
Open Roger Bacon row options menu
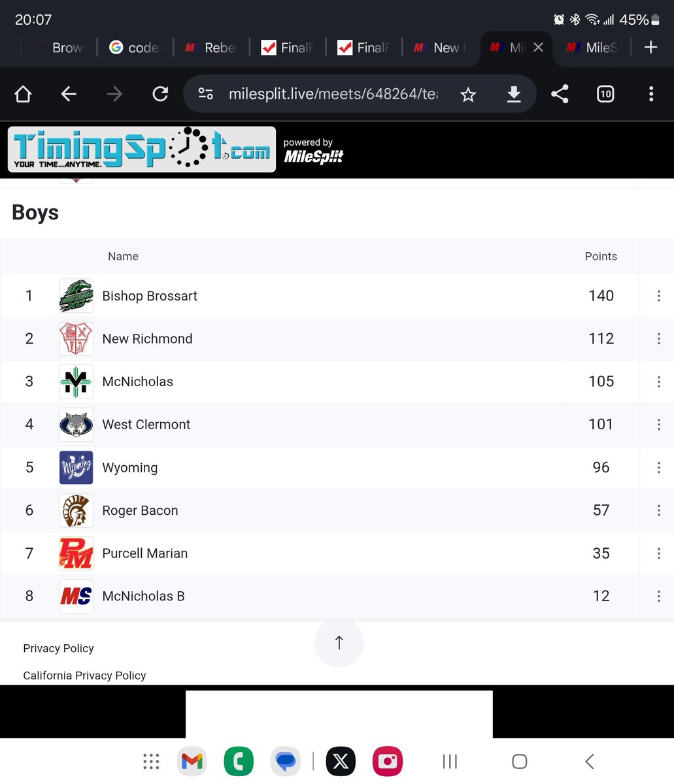(658, 510)
